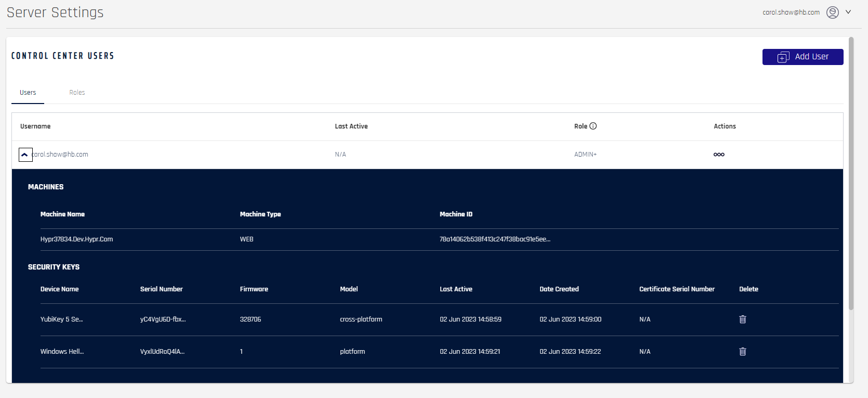Click last active 02 Jun 2023 14:58:59
868x398 pixels.
click(x=470, y=319)
